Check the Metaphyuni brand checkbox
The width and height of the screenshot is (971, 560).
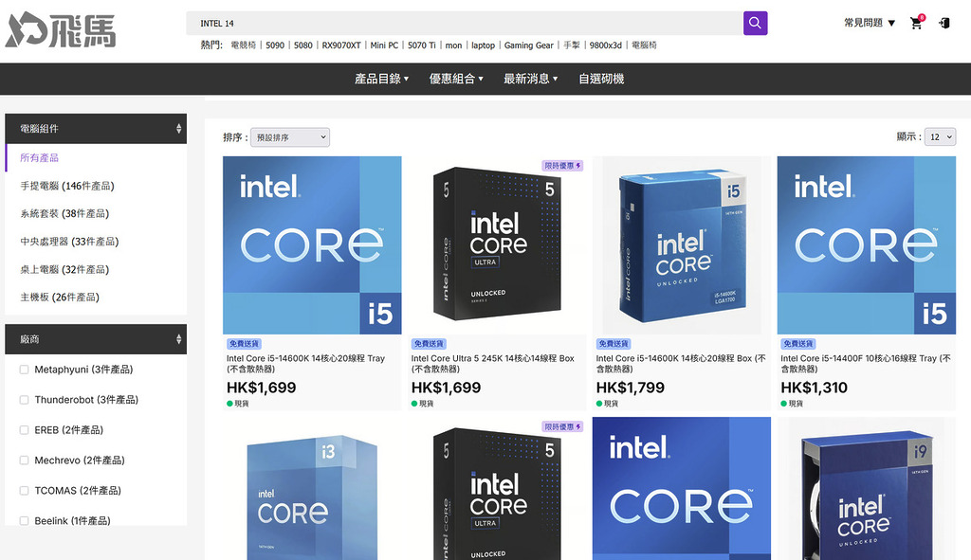25,370
